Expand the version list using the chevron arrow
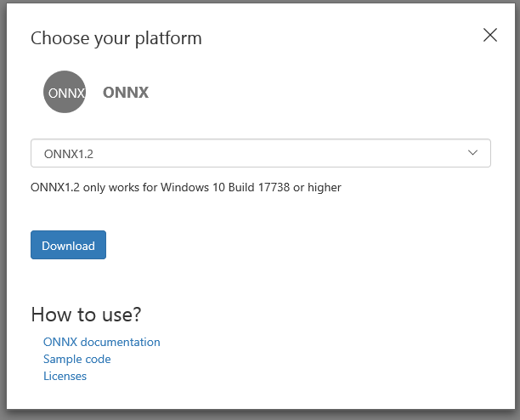 coord(472,152)
